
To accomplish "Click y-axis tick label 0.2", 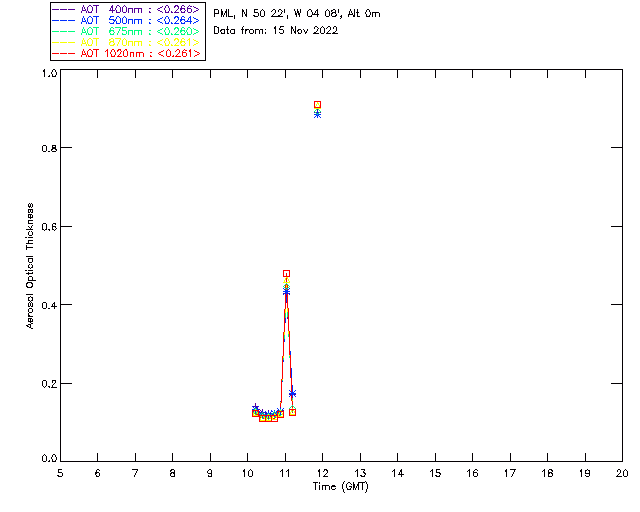I will coord(49,384).
